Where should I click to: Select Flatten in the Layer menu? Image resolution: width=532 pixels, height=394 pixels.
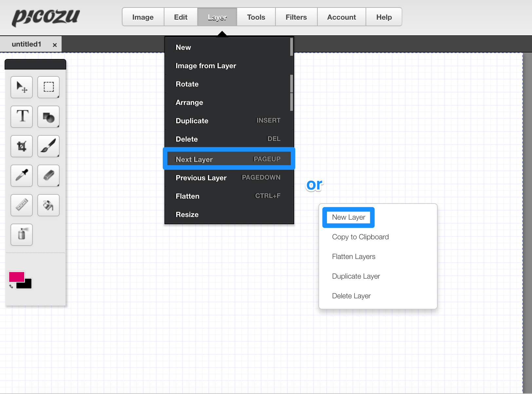[x=187, y=196]
